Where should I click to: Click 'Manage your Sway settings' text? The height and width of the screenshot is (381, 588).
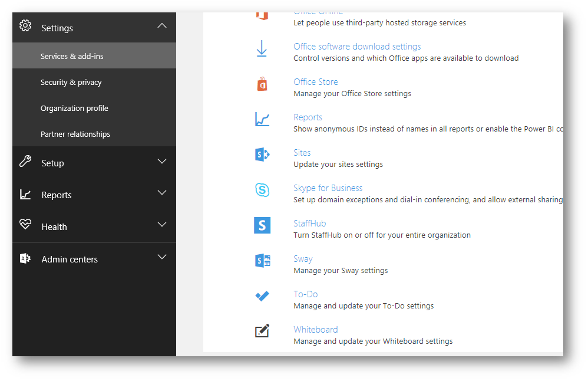(x=341, y=271)
